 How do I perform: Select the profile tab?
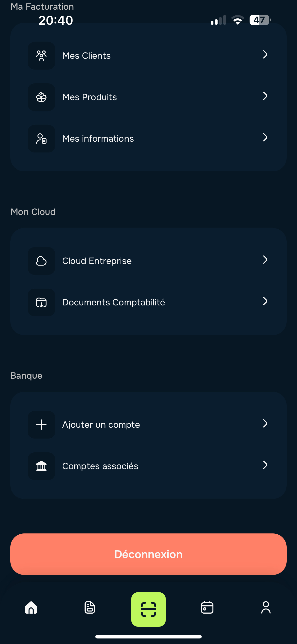(x=266, y=608)
